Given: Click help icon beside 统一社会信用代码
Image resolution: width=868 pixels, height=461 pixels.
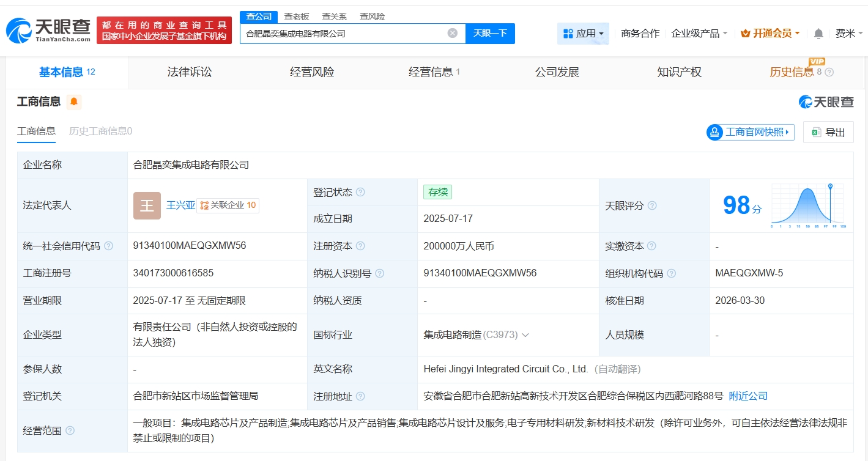Looking at the screenshot, I should (x=108, y=246).
